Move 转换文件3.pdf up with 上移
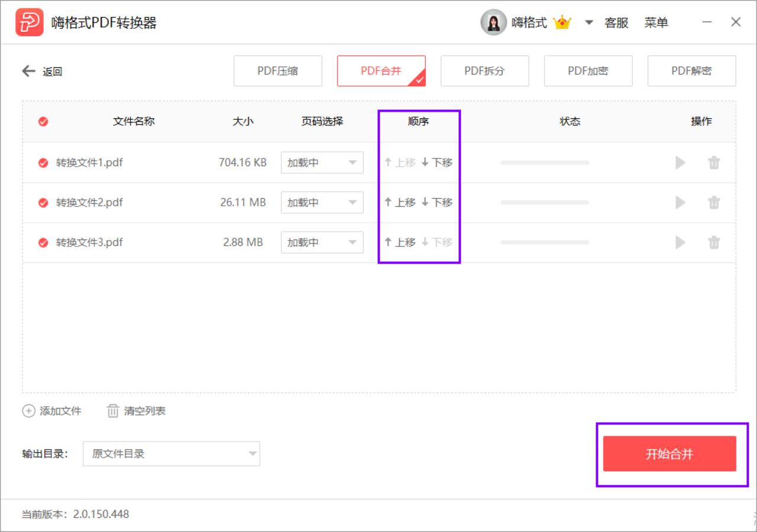 [x=400, y=242]
